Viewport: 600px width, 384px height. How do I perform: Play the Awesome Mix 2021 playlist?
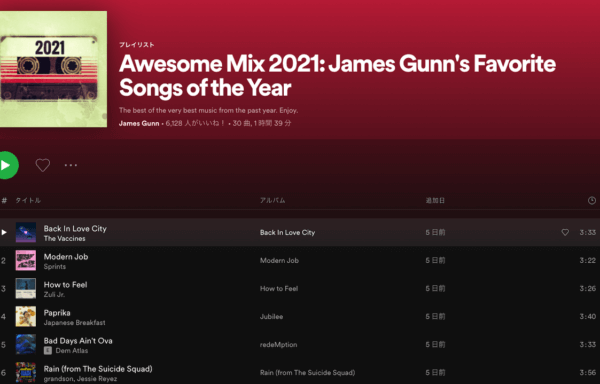[x=8, y=165]
